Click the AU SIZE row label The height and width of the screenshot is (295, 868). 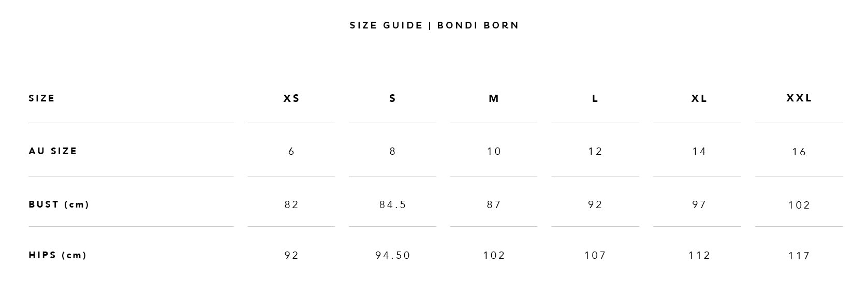(53, 151)
